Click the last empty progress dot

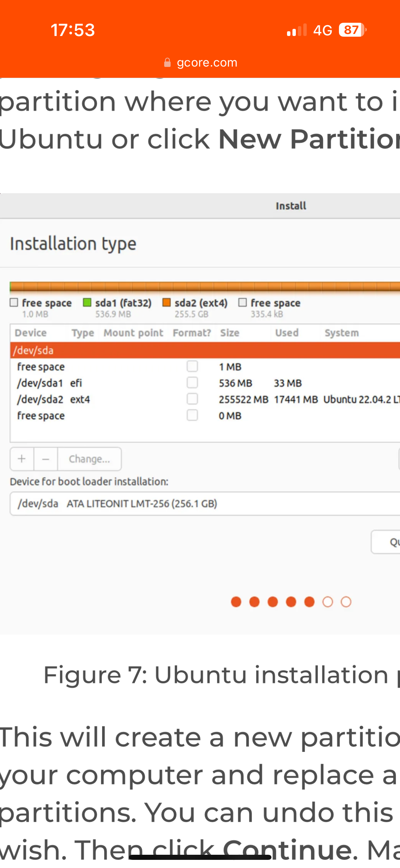[346, 602]
